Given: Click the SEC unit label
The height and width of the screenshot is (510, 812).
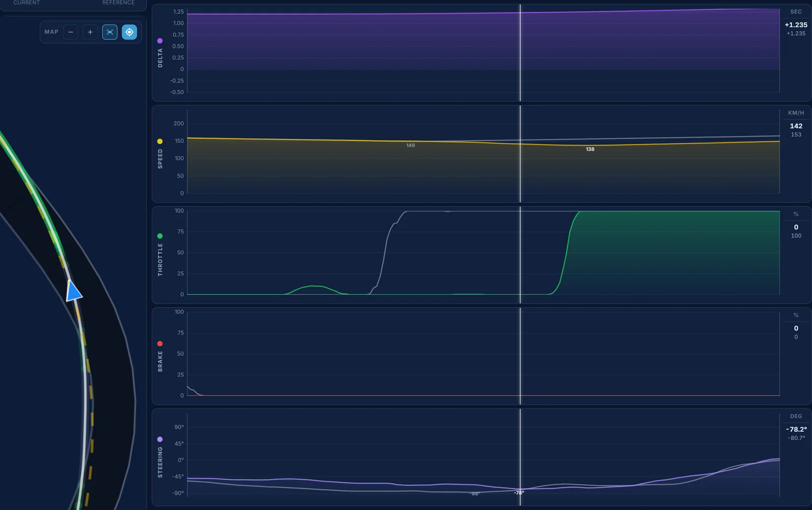Looking at the screenshot, I should [x=796, y=12].
